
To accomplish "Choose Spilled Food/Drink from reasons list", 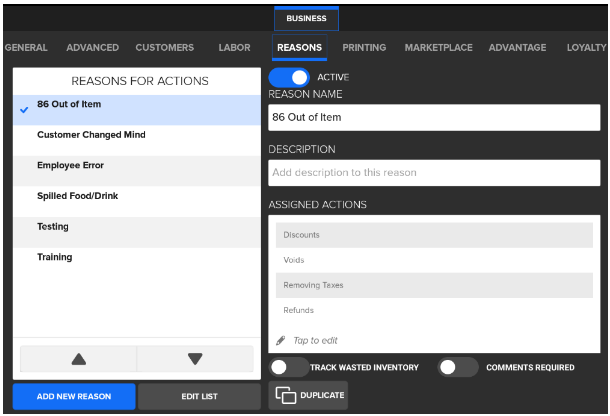I will tap(77, 196).
